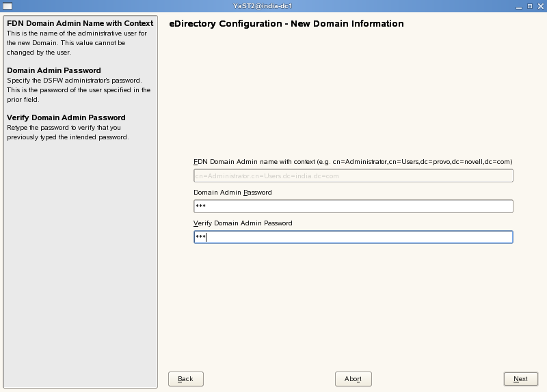Viewport: 547px width, 392px height.
Task: Proceed with the Next button
Action: (520, 379)
